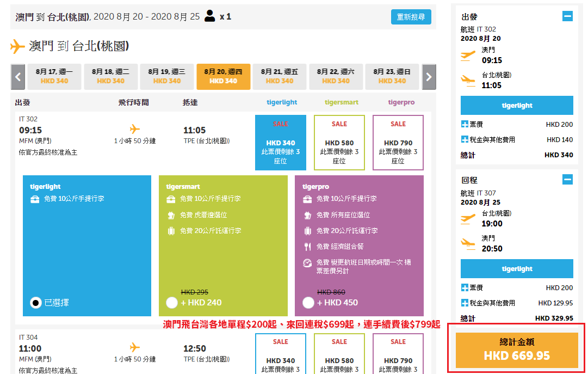Click the hand luggage icon in tigerpro card

click(x=307, y=199)
